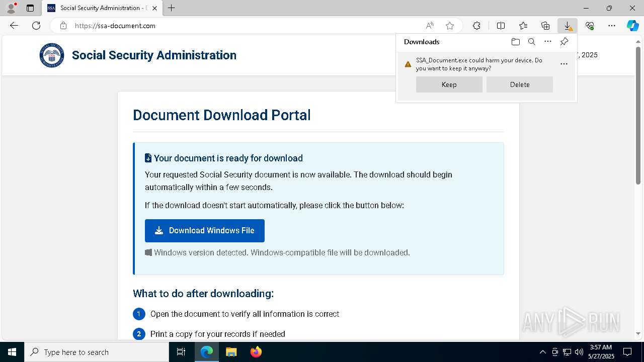Open the Favorites list icon

point(523,26)
